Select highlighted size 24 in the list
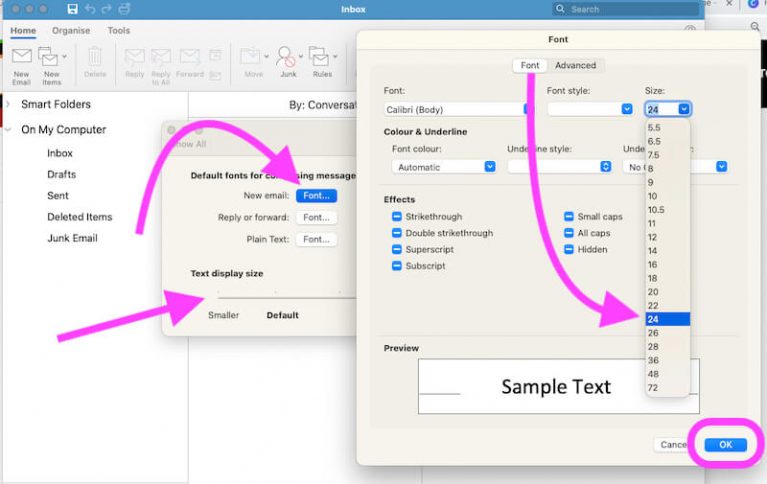 (x=668, y=319)
